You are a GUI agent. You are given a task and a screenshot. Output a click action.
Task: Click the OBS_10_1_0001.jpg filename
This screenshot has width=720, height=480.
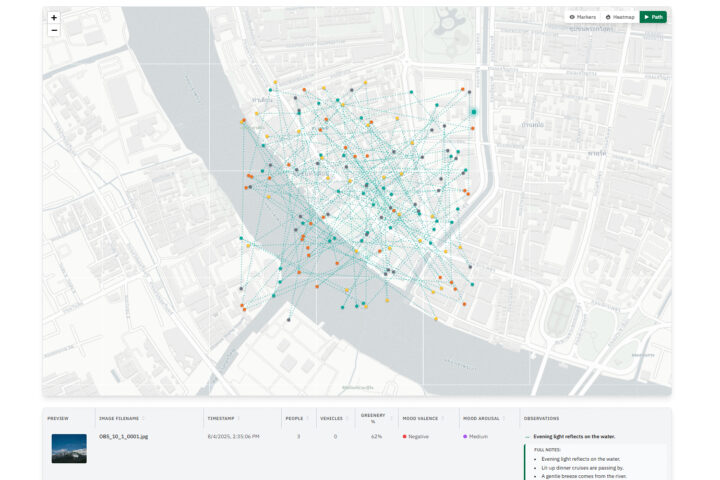pyautogui.click(x=123, y=437)
